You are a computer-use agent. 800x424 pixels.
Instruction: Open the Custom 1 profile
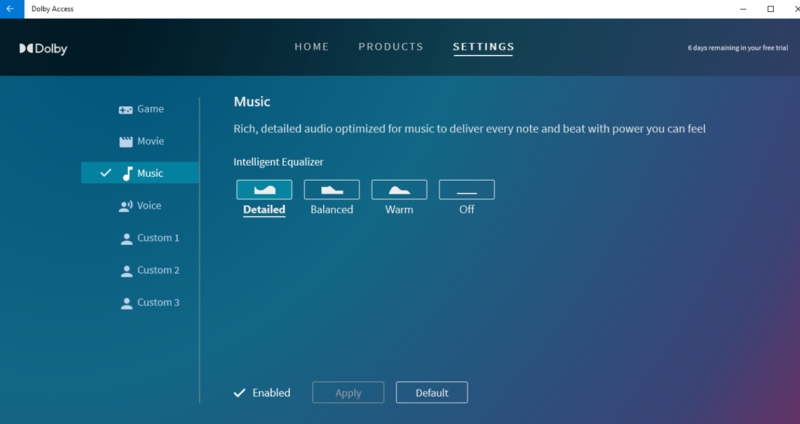pyautogui.click(x=157, y=238)
